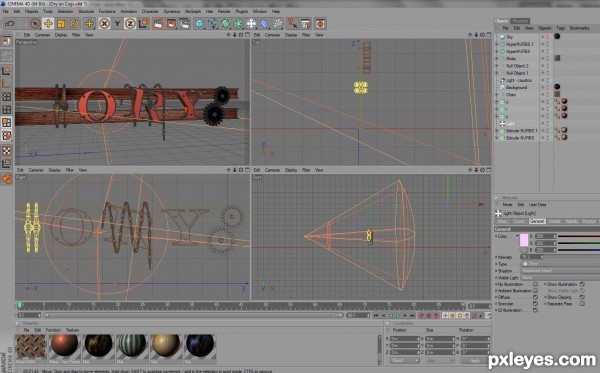Open the Visible Light dropdown
Image resolution: width=600 pixels, height=373 pixels.
click(x=560, y=278)
